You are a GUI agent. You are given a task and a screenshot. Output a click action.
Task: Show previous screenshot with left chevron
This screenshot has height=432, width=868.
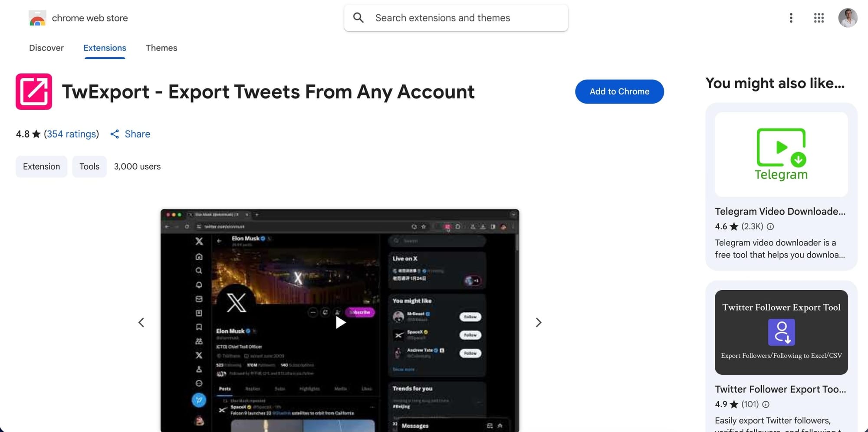point(141,322)
